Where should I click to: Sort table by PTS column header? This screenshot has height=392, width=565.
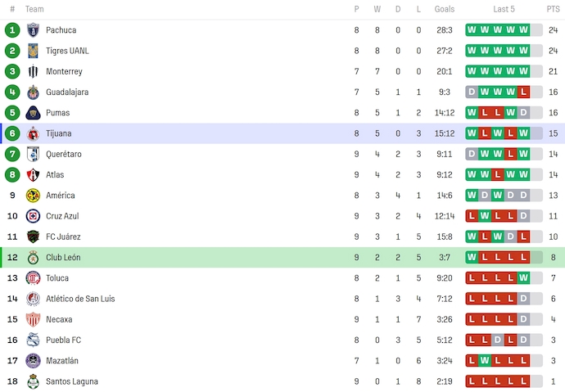553,9
